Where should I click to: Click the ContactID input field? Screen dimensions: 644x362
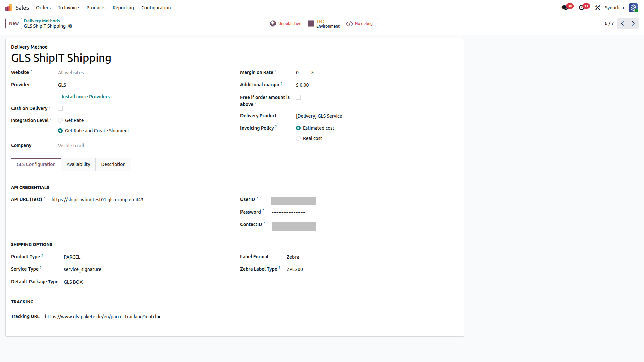294,226
